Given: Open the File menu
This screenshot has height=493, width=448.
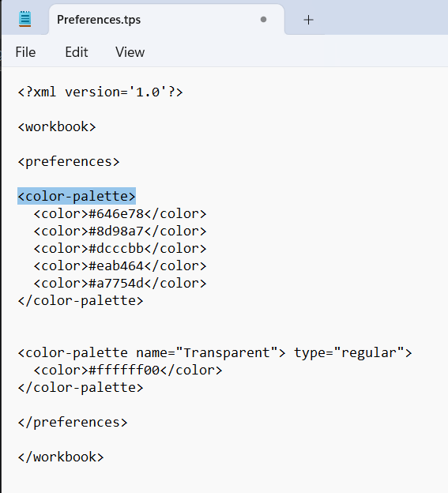Looking at the screenshot, I should point(25,52).
